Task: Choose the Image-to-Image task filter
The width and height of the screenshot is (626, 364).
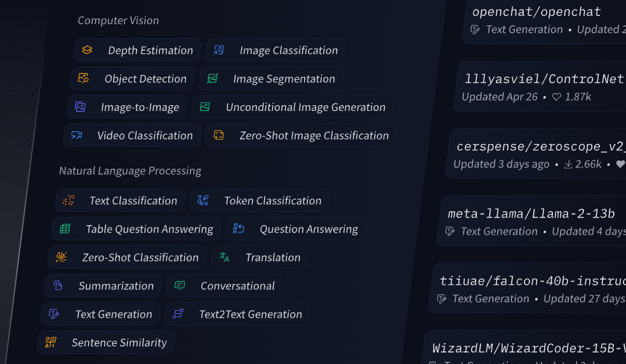Action: (x=127, y=107)
